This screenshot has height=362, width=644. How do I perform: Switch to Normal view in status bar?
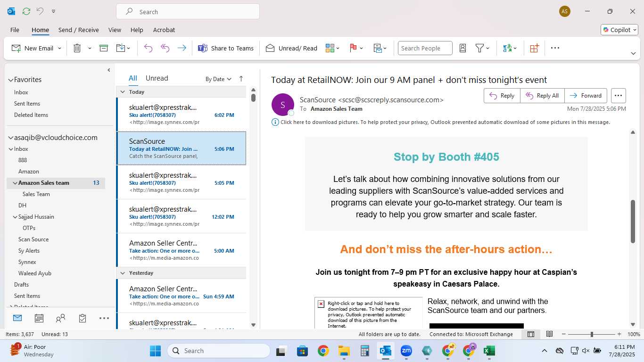[x=531, y=334]
